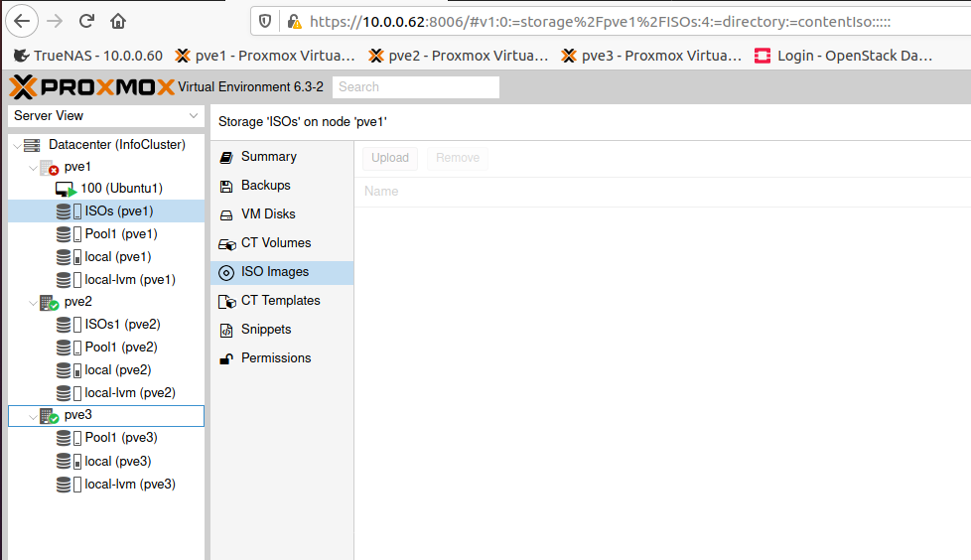Viewport: 971px width, 560px height.
Task: Open the pve1 - Proxmox bookmark
Action: point(265,56)
